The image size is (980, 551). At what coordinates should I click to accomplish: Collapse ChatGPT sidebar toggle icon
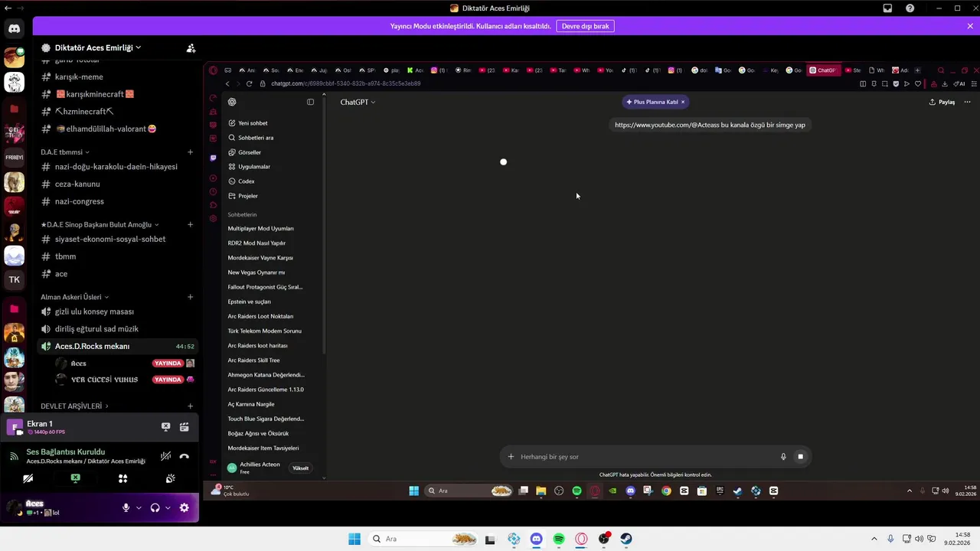(x=310, y=102)
